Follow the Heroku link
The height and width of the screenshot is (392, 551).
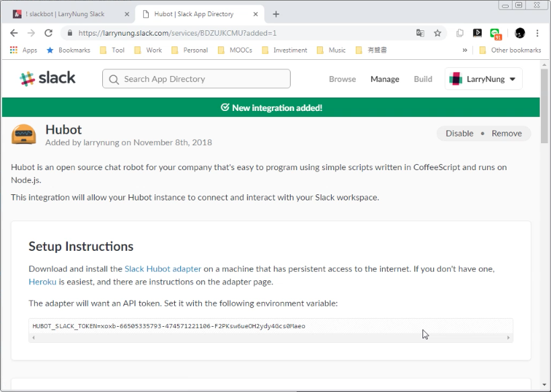pyautogui.click(x=42, y=282)
